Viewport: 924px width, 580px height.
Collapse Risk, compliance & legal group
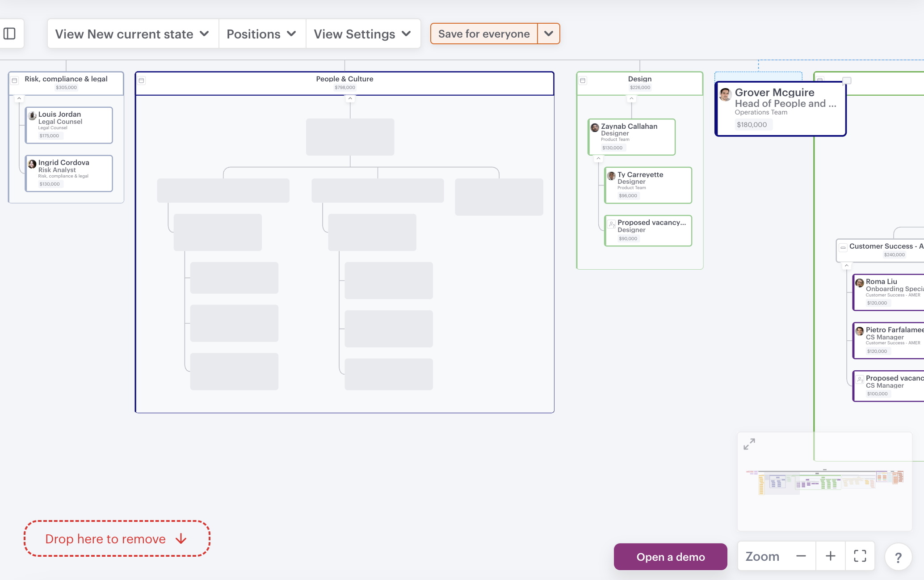tap(15, 80)
